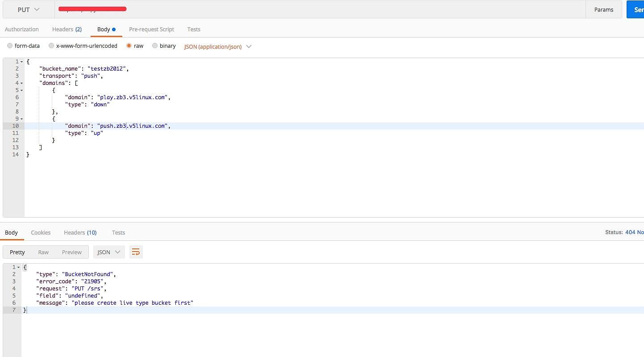Image resolution: width=644 pixels, height=357 pixels.
Task: Open the PUT method dropdown
Action: coord(28,9)
